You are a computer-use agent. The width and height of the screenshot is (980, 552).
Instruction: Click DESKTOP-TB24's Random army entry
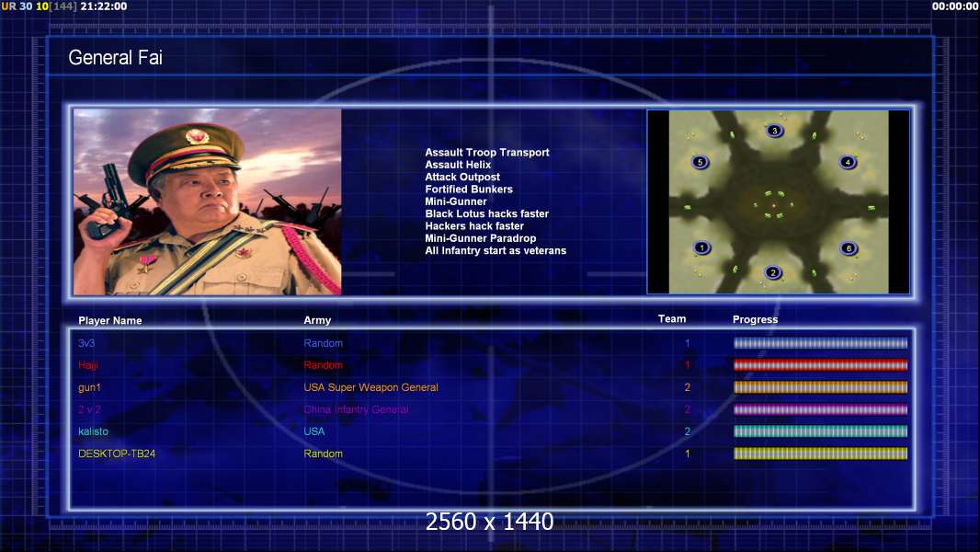coord(323,454)
